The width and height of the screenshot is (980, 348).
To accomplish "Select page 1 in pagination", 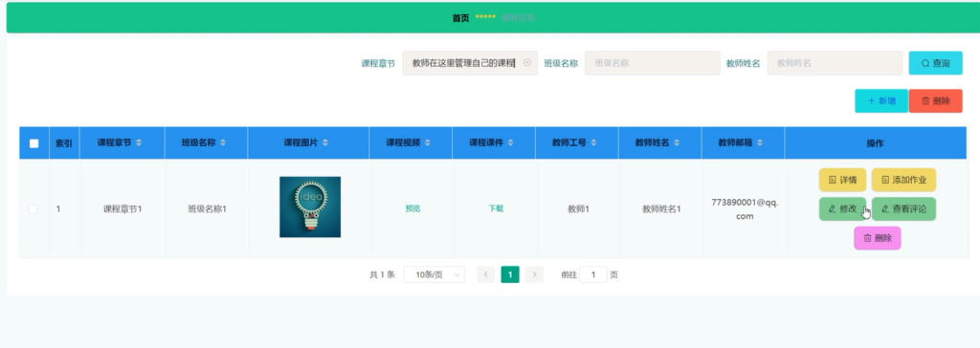I will 510,275.
